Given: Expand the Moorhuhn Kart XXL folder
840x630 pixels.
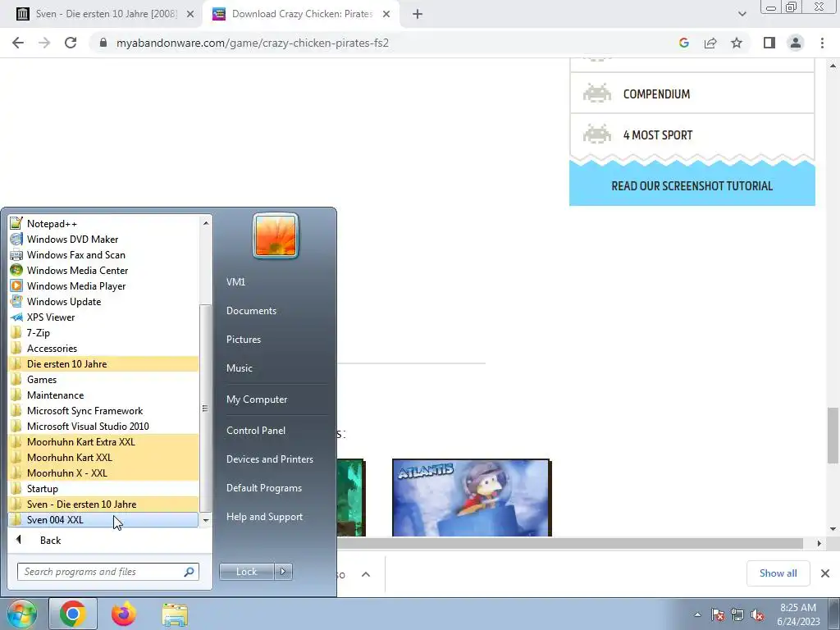Looking at the screenshot, I should point(103,457).
